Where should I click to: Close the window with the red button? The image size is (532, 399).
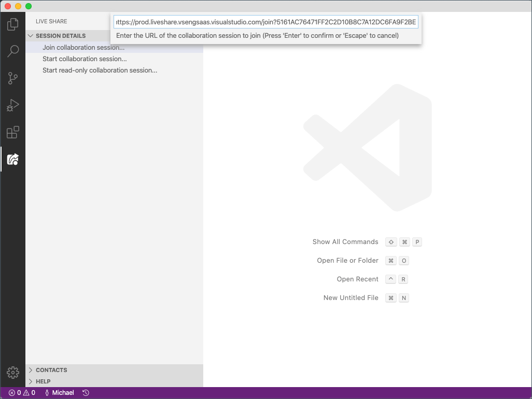point(8,6)
